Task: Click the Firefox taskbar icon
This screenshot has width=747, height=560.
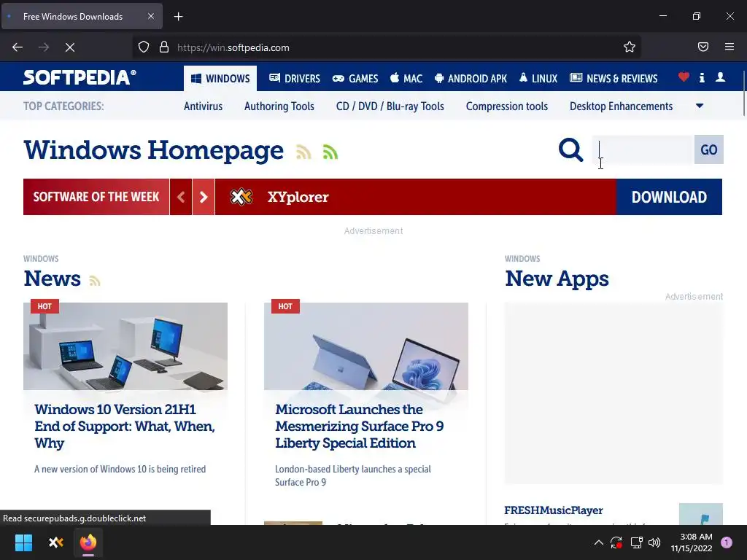Action: [88, 542]
